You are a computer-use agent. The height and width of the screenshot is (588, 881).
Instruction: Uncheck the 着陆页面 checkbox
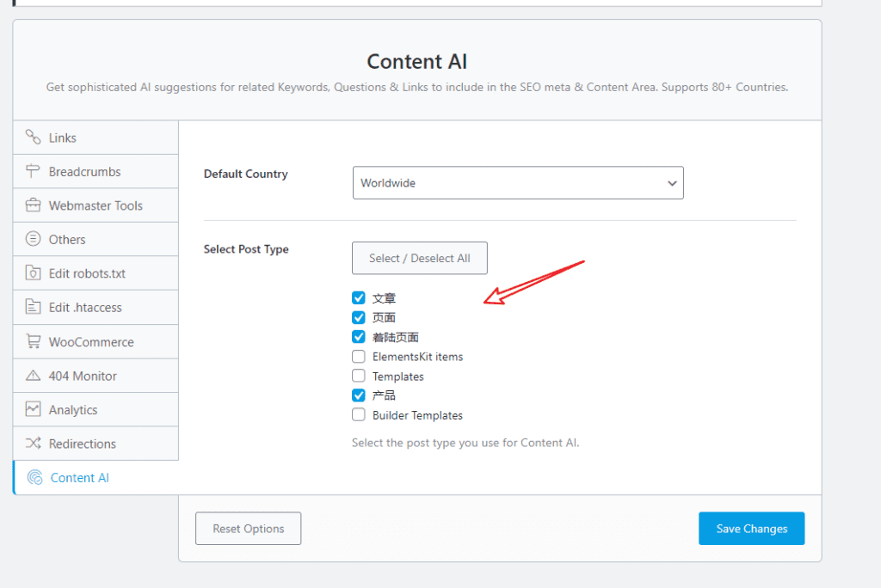click(359, 337)
